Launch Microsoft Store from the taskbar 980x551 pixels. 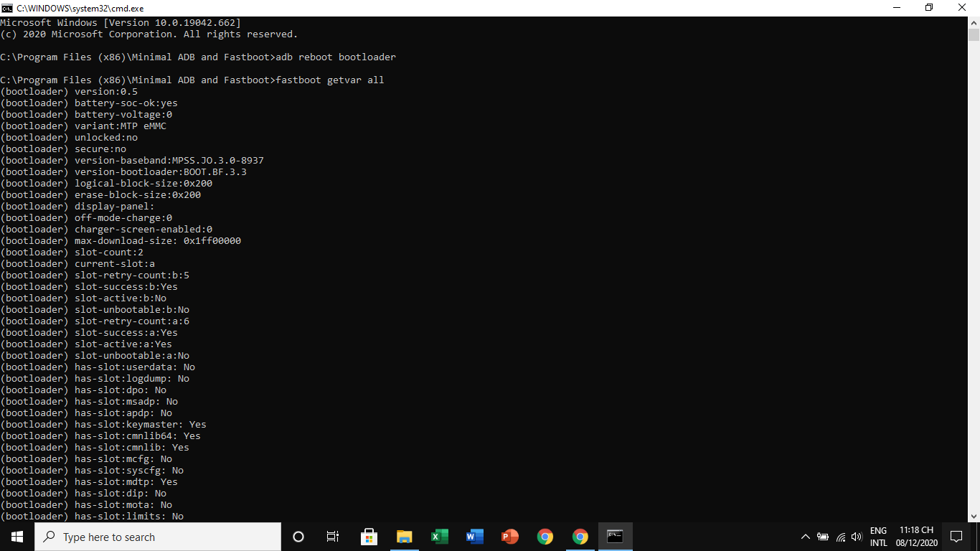click(369, 537)
